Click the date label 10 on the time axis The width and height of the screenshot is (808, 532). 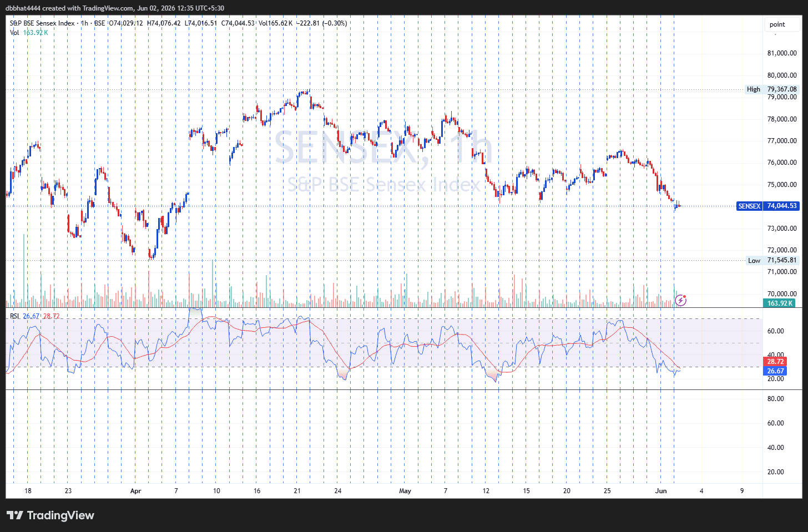pos(216,491)
